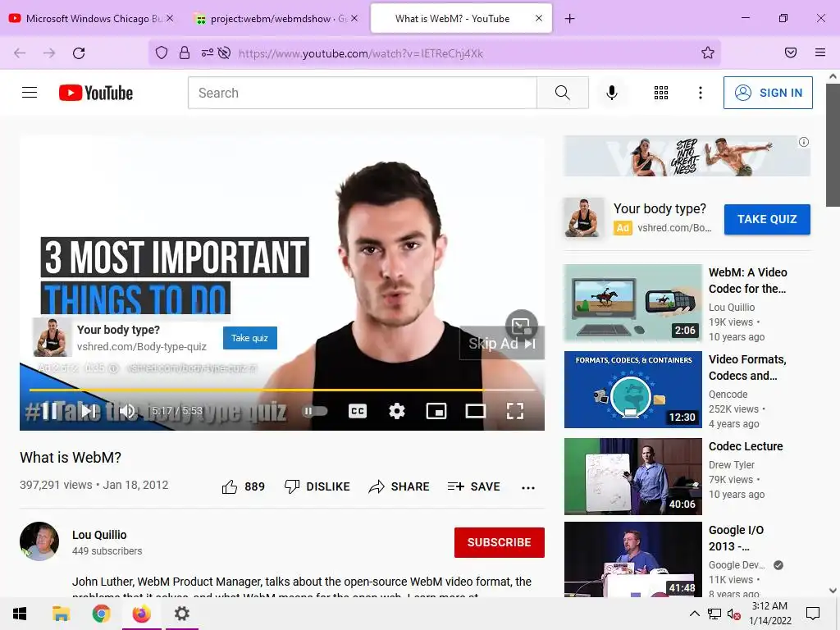The image size is (840, 630).
Task: Click vshred.com/Body-type-quiz ad link
Action: coord(141,347)
